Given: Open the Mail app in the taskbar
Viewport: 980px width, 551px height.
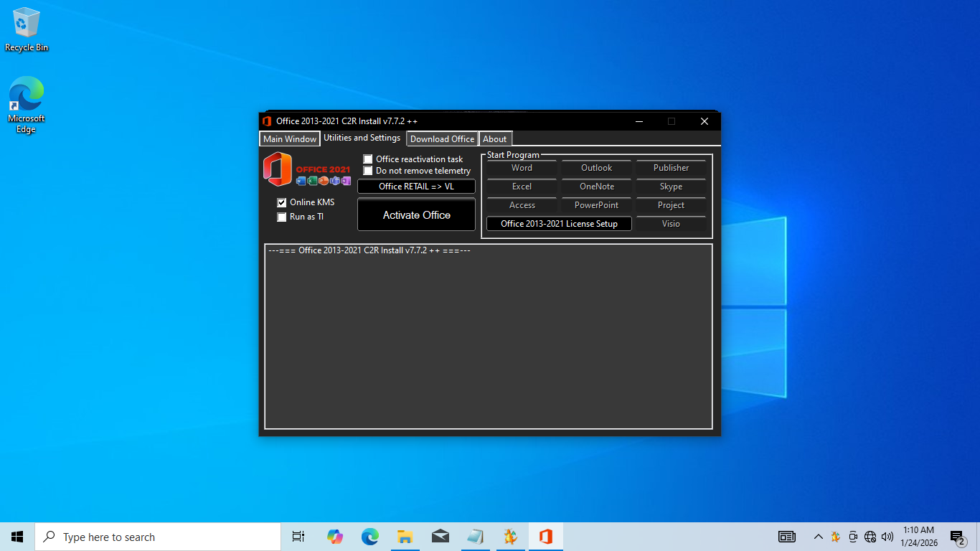Looking at the screenshot, I should 440,537.
